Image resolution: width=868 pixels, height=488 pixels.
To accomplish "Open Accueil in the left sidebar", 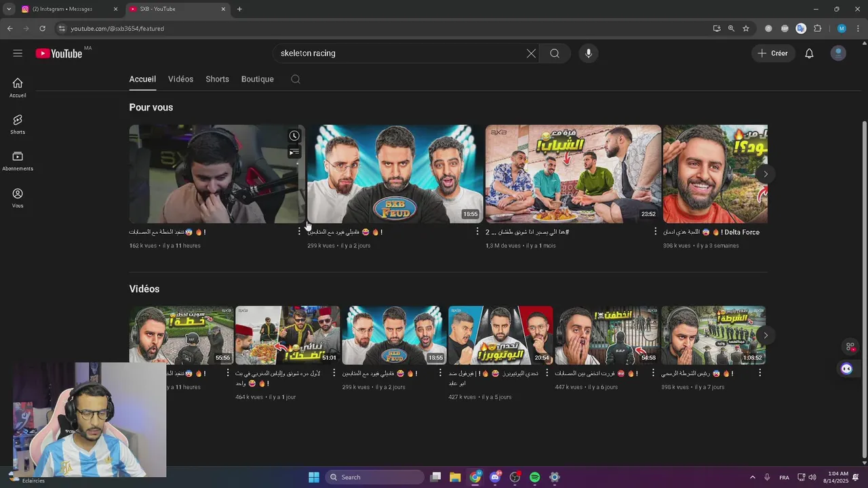I will tap(18, 87).
